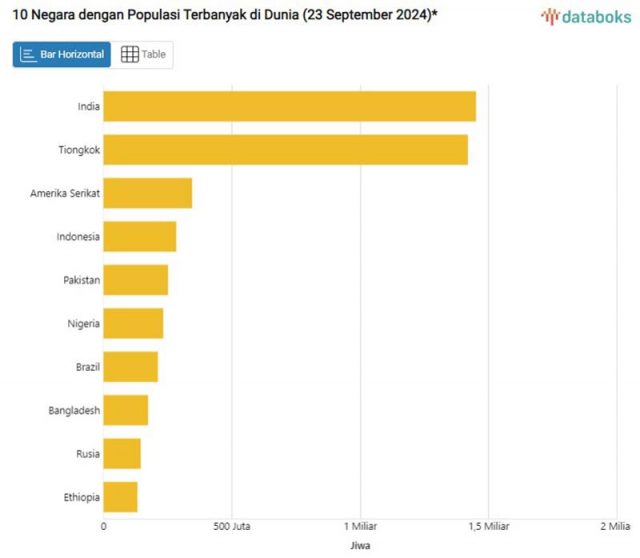Screen dimensions: 640x558
Task: Click the Bangladesh bar
Action: click(125, 410)
